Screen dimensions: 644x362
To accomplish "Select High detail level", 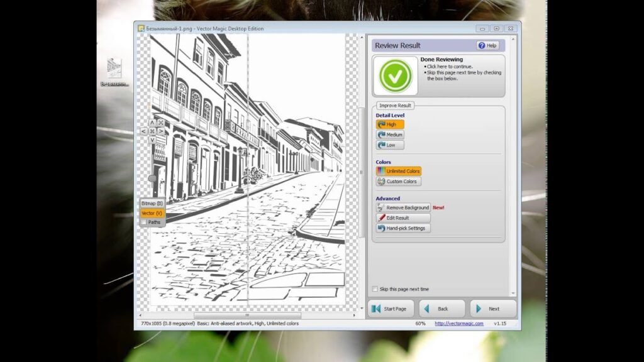I will pos(390,124).
